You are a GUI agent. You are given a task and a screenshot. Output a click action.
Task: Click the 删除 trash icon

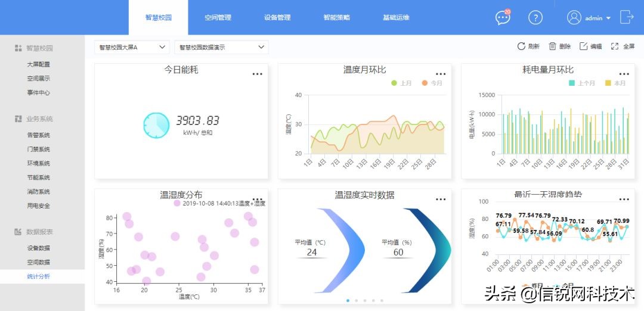[553, 46]
